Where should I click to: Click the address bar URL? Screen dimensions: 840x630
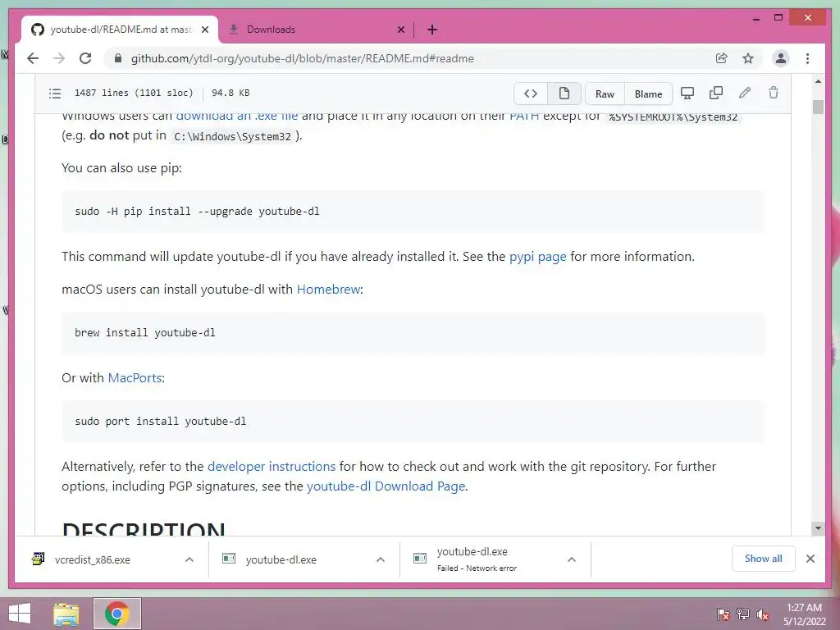click(x=302, y=58)
